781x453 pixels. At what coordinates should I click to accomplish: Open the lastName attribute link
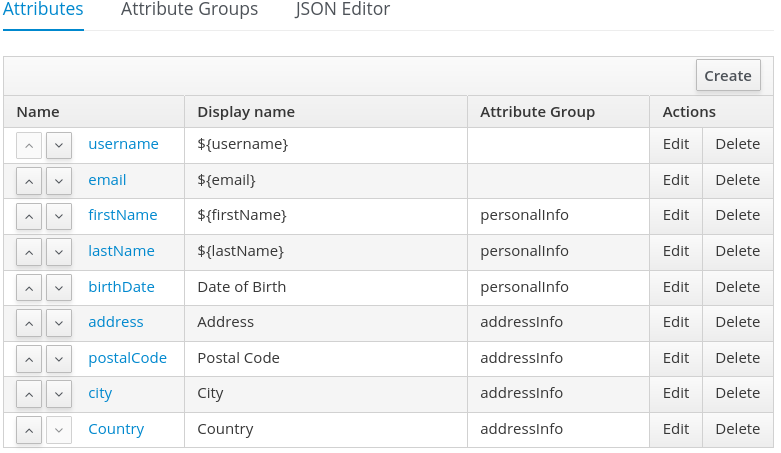(121, 251)
